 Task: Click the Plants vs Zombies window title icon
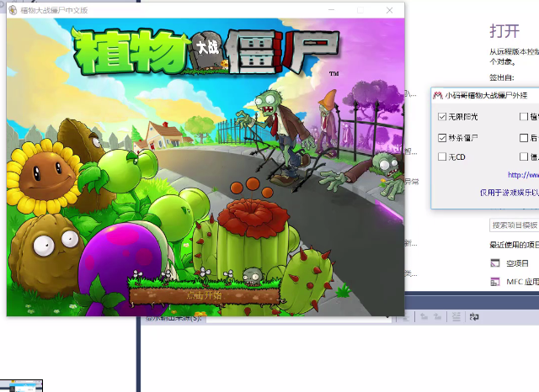(x=13, y=10)
